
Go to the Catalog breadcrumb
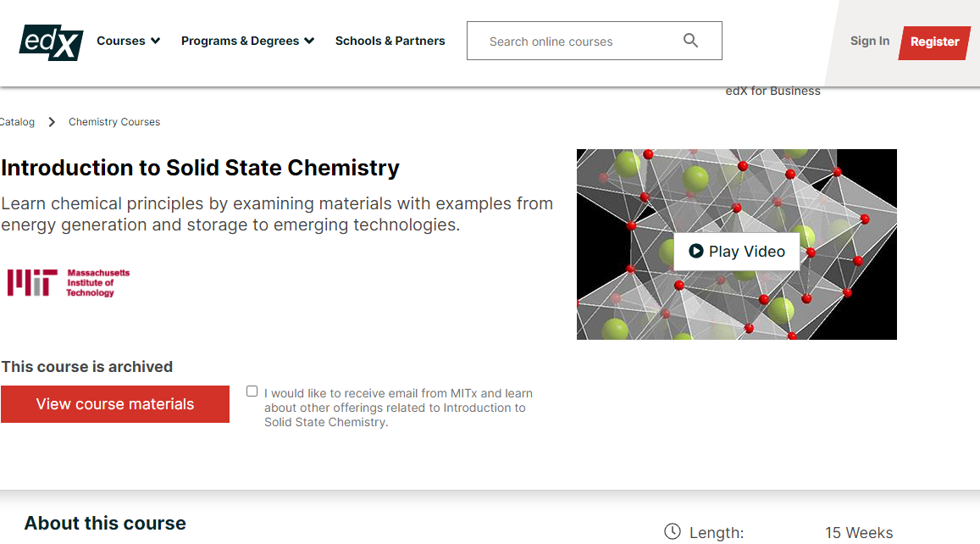pyautogui.click(x=17, y=122)
